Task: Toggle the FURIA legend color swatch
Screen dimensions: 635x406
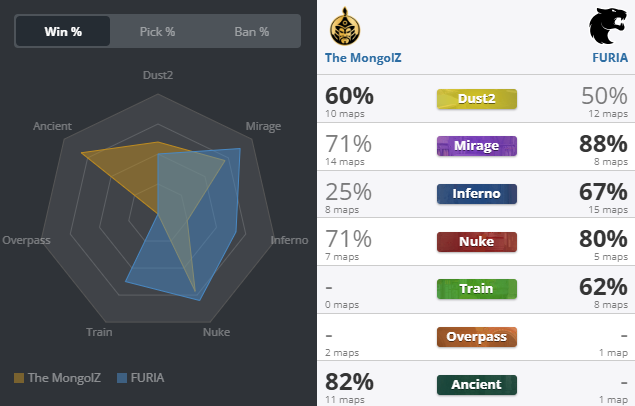Action: click(123, 378)
